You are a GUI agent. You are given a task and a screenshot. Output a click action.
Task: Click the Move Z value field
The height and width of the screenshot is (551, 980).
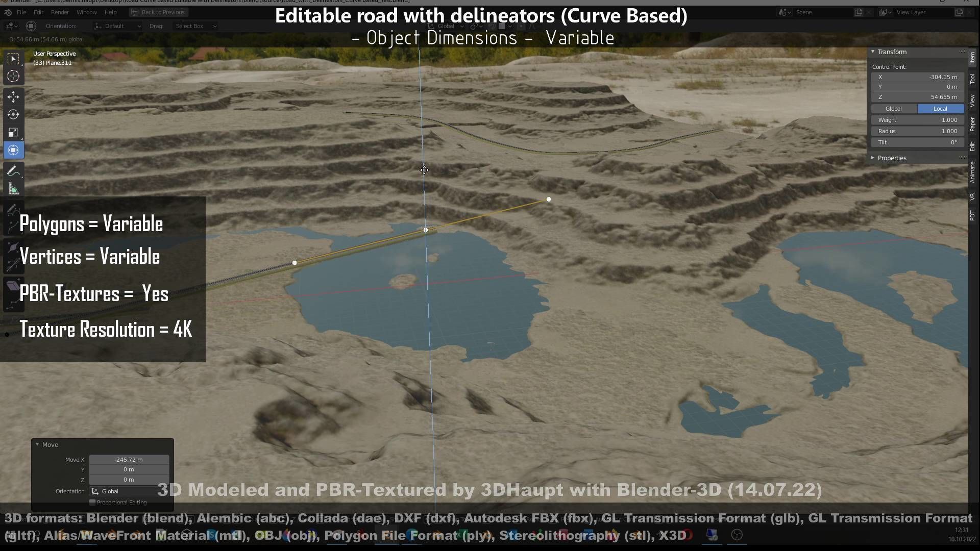click(x=129, y=480)
